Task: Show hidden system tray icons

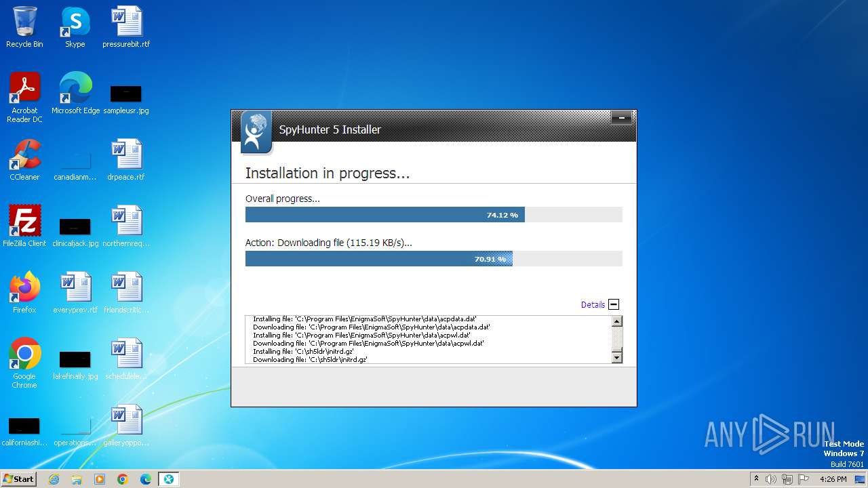Action: pos(756,479)
